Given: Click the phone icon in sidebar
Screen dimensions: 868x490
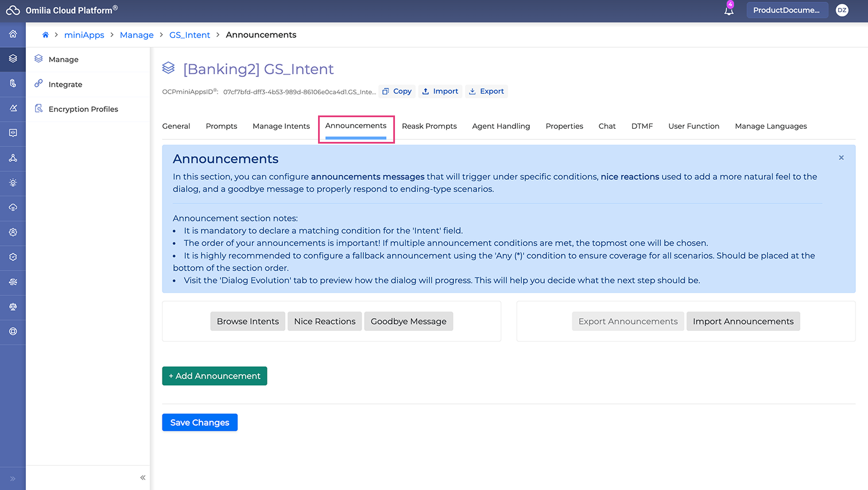Looking at the screenshot, I should [x=13, y=83].
